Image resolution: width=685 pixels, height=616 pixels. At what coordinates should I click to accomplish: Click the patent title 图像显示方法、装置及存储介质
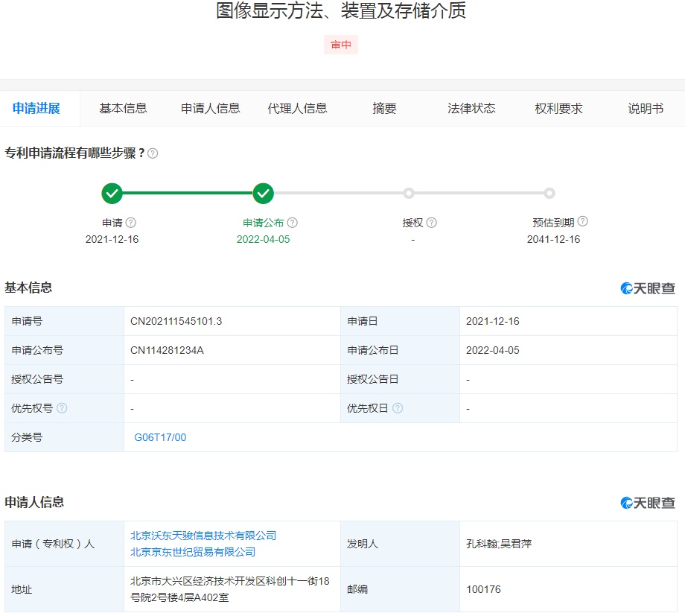tap(341, 11)
